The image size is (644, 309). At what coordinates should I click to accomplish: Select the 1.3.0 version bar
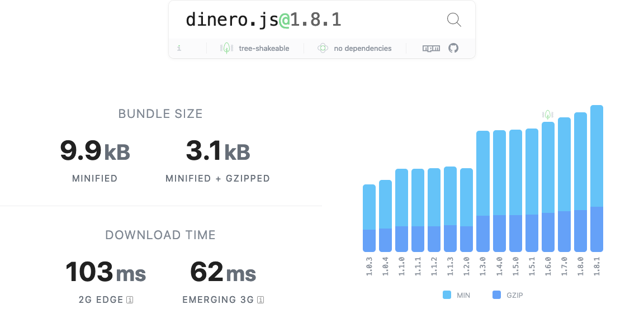483,191
